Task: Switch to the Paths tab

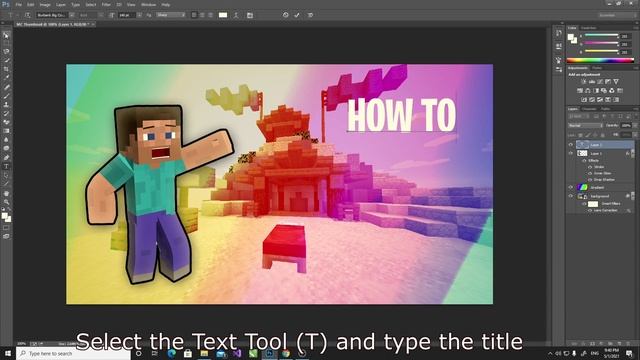Action: (606, 109)
